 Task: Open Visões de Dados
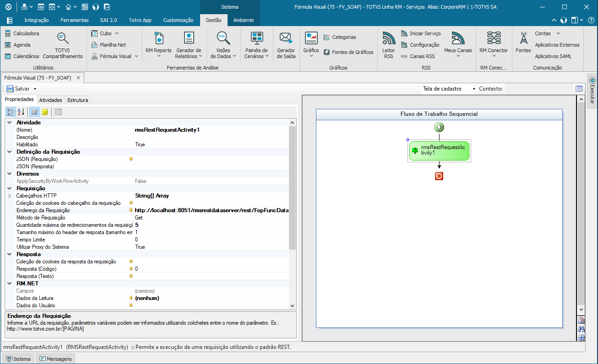coord(223,45)
